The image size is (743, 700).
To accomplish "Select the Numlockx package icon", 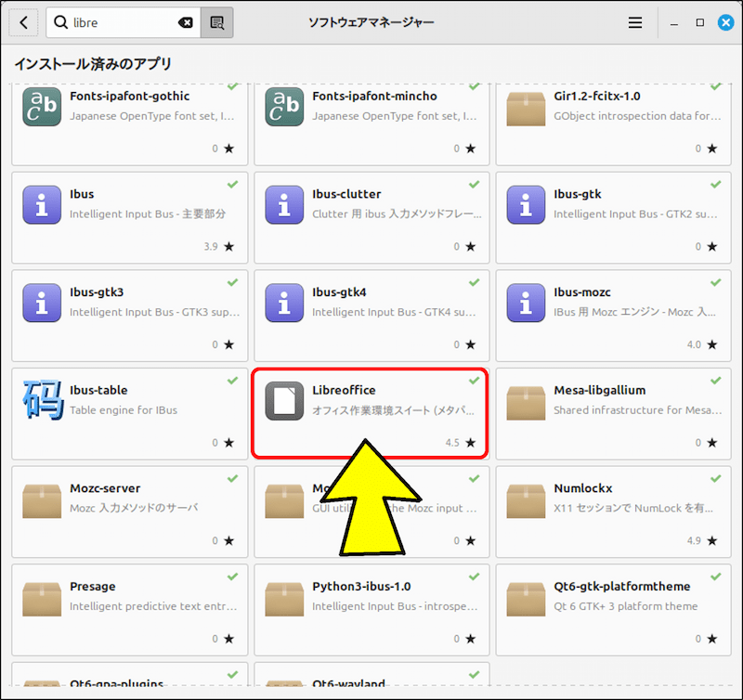I will [x=525, y=499].
